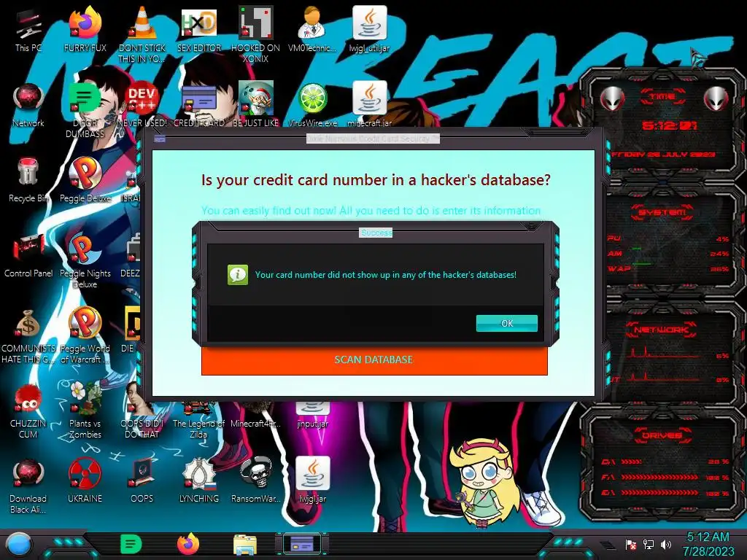Click the SYSTEM widget header

662,212
